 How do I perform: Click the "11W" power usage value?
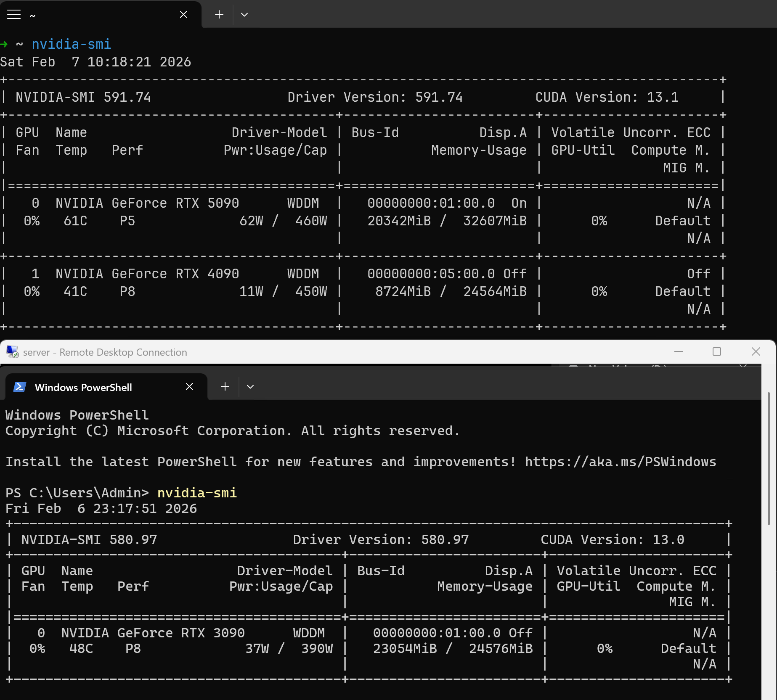252,292
